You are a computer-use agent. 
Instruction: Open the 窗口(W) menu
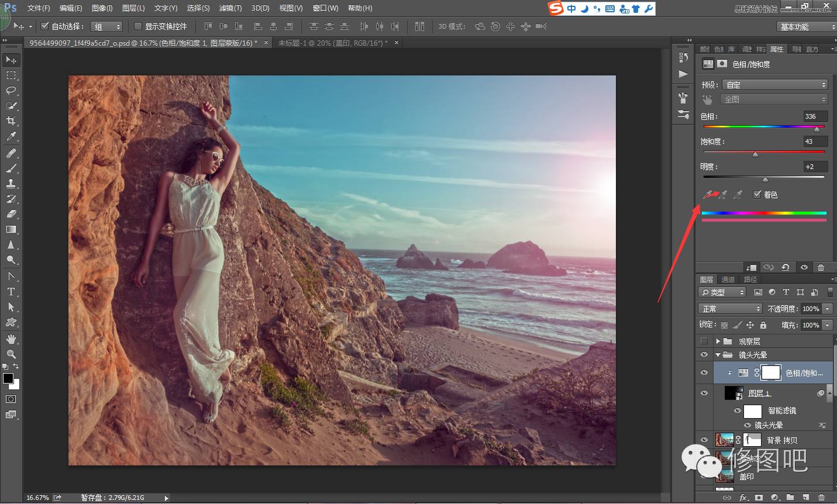(325, 8)
